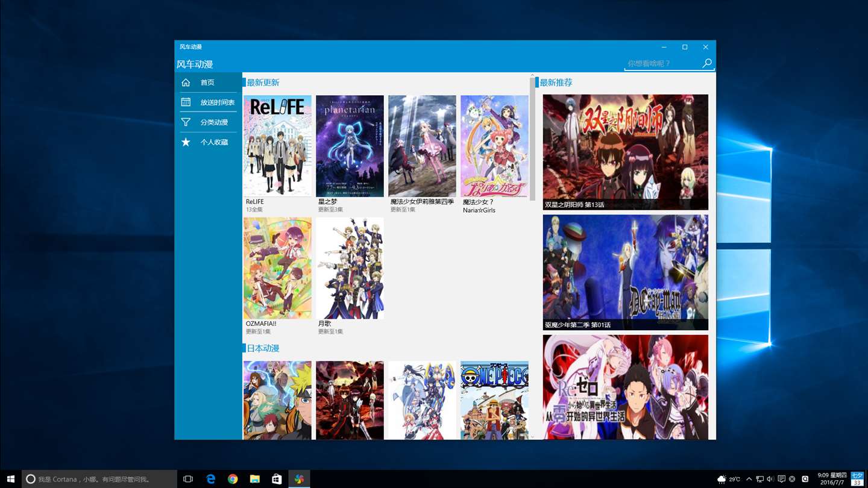Click the 星之梦 title text
Screen dimensions: 868x488
coord(327,202)
